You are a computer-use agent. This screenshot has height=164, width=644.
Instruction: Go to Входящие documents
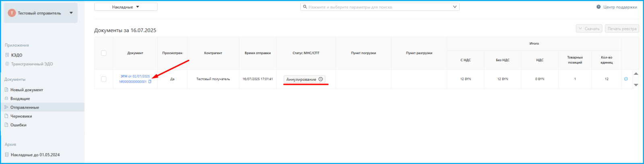[x=20, y=98]
